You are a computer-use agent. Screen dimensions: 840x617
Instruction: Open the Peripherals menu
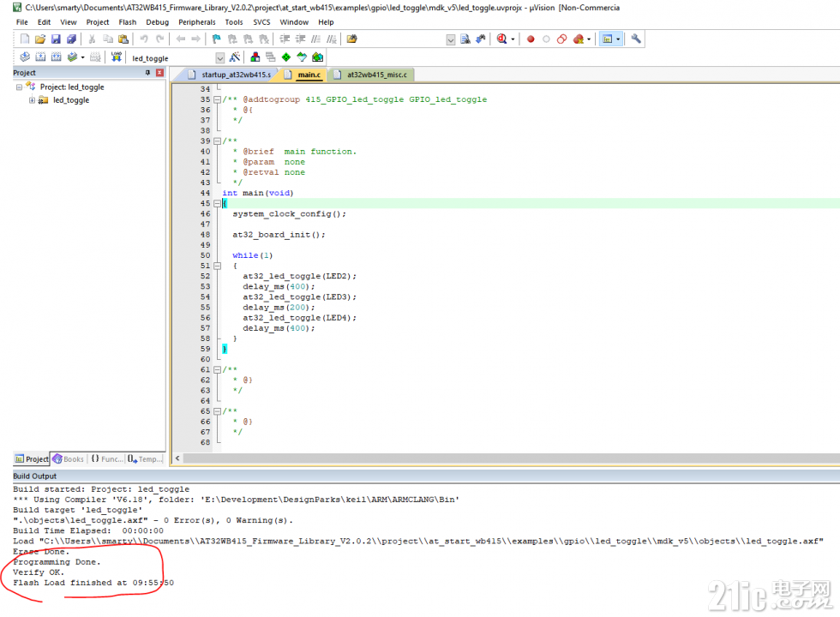[x=196, y=22]
